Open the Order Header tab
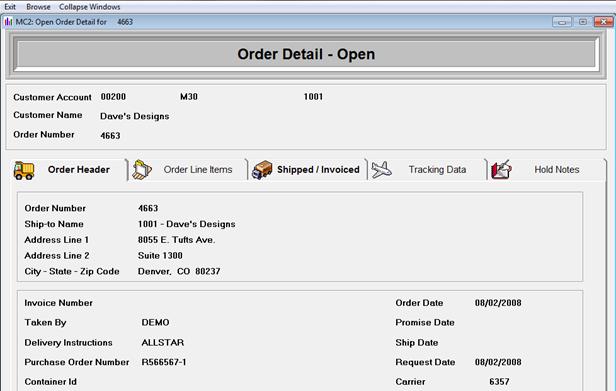Screen dimensions: 616x391 tap(79, 170)
